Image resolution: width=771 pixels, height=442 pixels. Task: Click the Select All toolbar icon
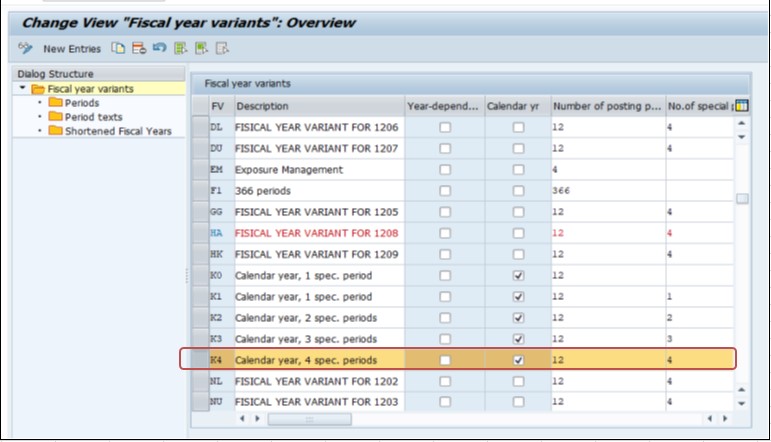click(180, 48)
